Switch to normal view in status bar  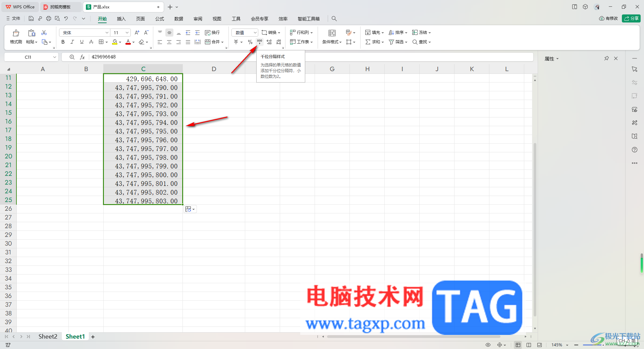tap(518, 345)
